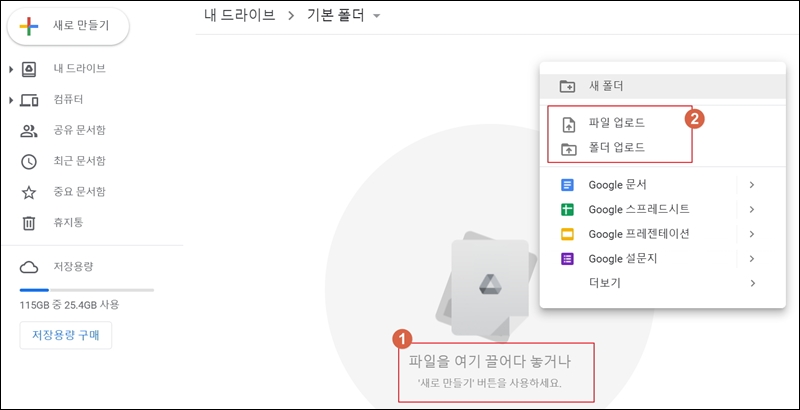The width and height of the screenshot is (800, 410).
Task: Select the 컴퓨터 devices icon
Action: click(29, 100)
